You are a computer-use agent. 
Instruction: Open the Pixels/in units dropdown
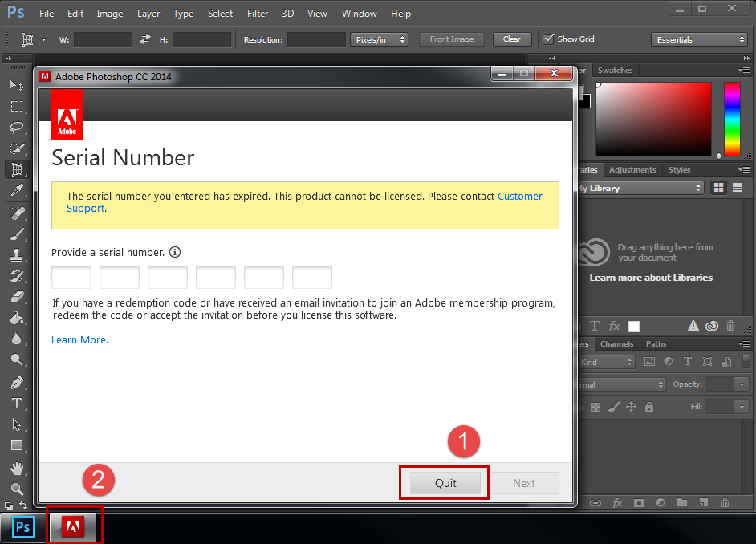pos(380,39)
